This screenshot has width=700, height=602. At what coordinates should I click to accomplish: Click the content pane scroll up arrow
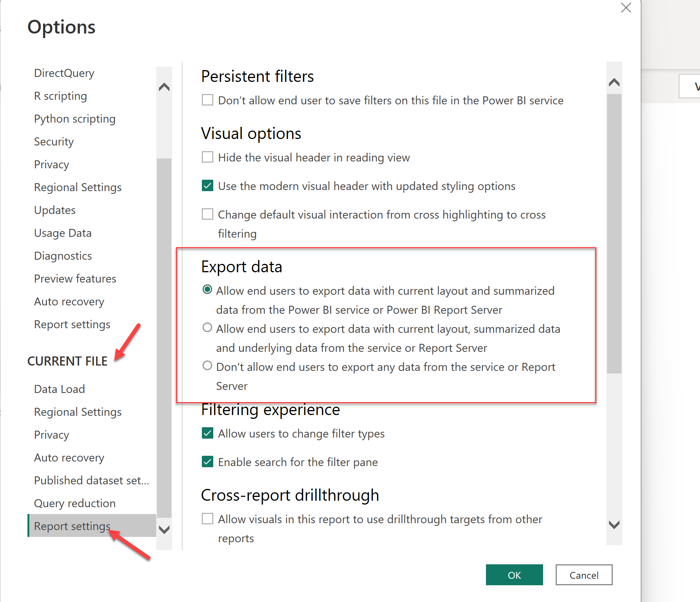click(x=614, y=82)
